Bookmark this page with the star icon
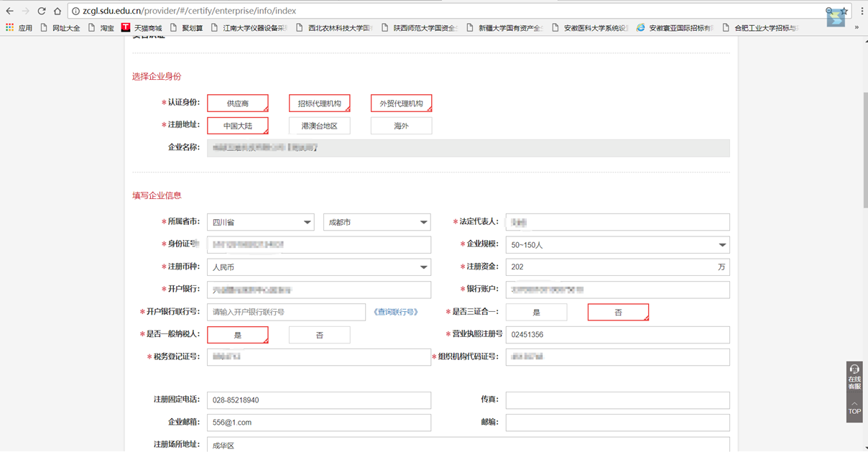The height and width of the screenshot is (452, 868). 844,11
